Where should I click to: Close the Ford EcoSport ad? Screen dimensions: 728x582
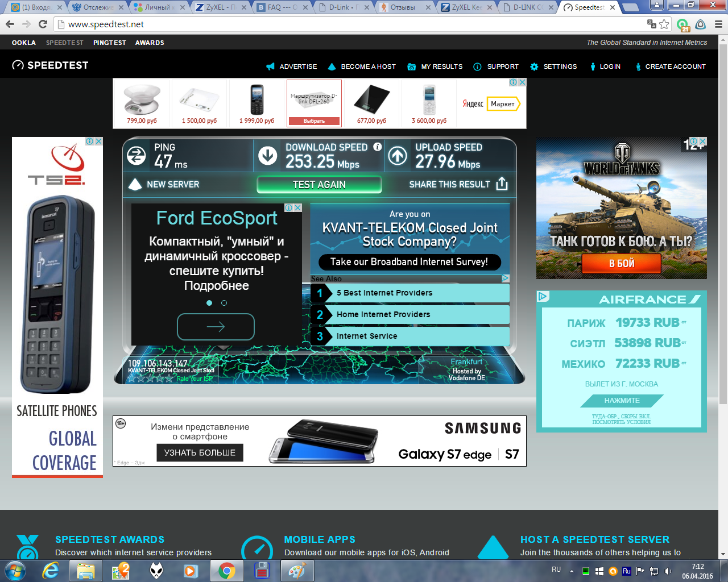(297, 208)
